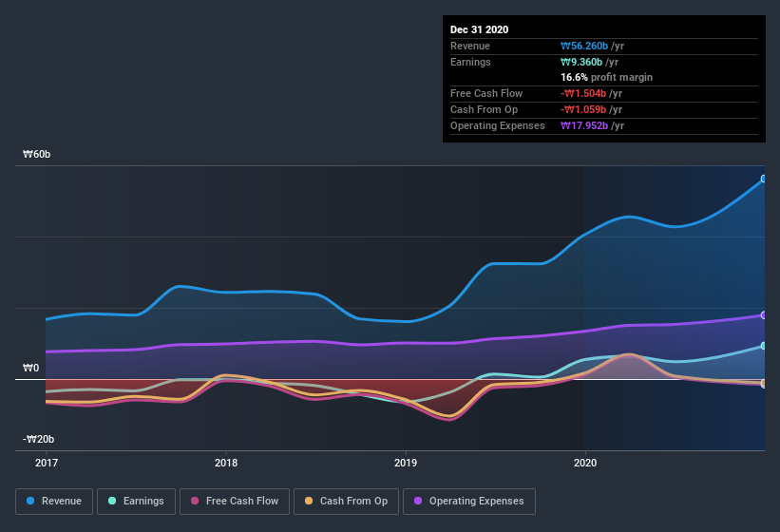The width and height of the screenshot is (780, 532).
Task: Click the teal Earnings legend dot
Action: click(x=112, y=501)
